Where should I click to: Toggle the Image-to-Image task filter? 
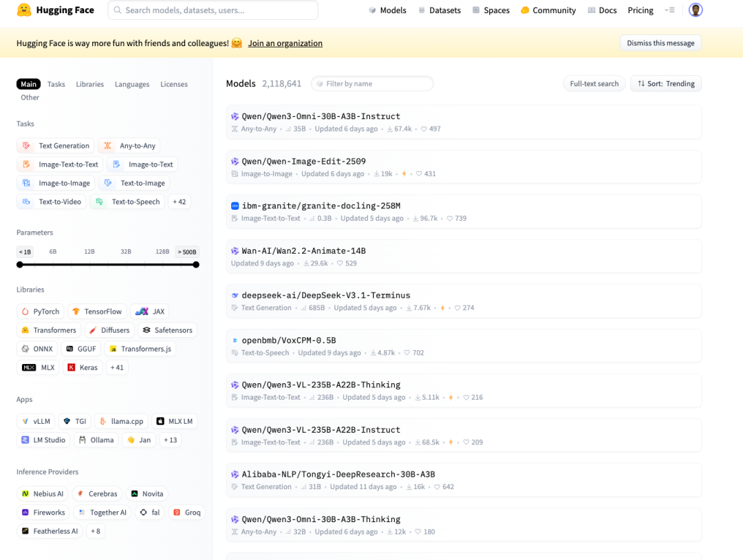click(x=56, y=184)
